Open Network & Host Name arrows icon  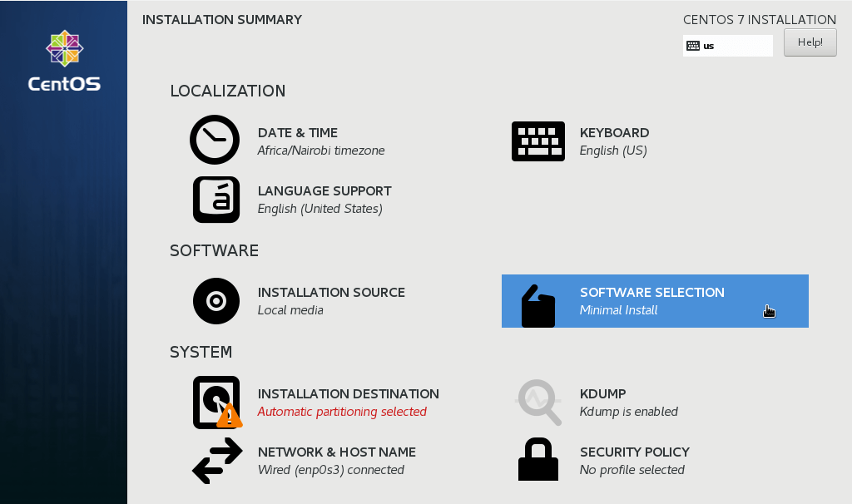pos(217,461)
